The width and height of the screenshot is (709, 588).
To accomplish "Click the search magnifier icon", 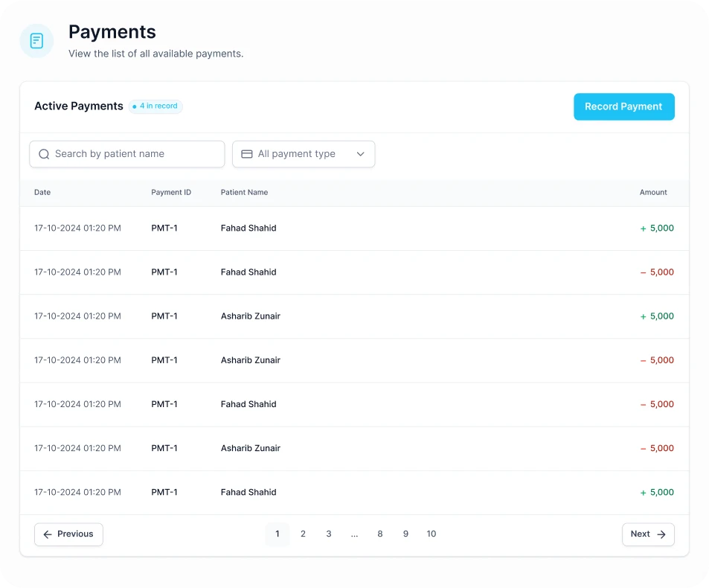I will 44,154.
